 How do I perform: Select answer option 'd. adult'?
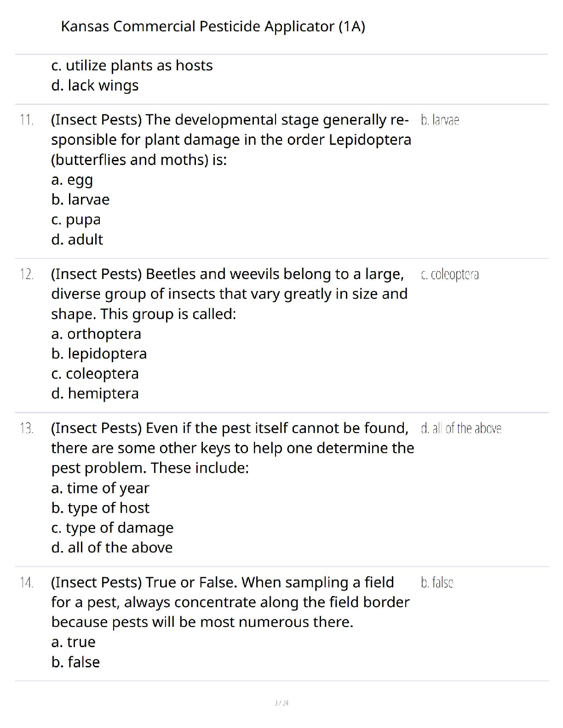click(77, 239)
